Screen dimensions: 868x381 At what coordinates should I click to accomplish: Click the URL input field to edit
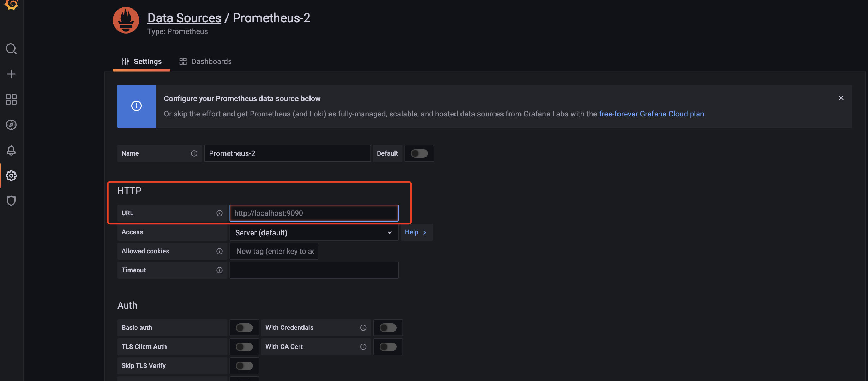coord(314,213)
